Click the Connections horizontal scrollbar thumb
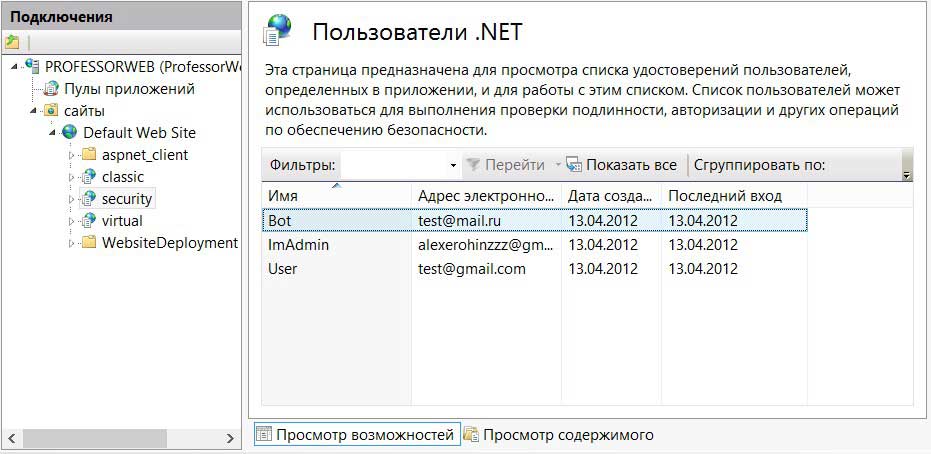This screenshot has height=454, width=931. pos(96,439)
